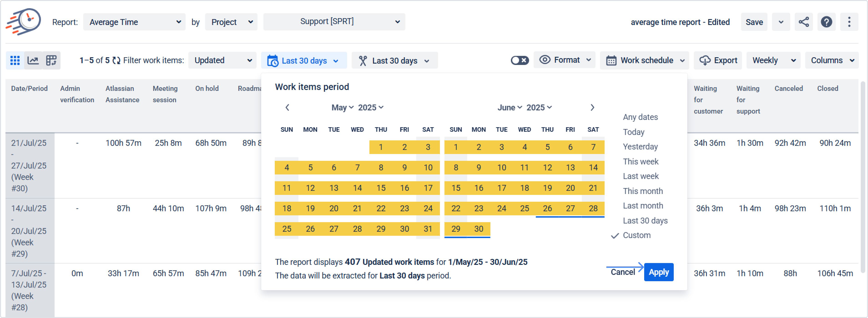The image size is (868, 318).
Task: Go to next month in calendar
Action: [x=592, y=108]
